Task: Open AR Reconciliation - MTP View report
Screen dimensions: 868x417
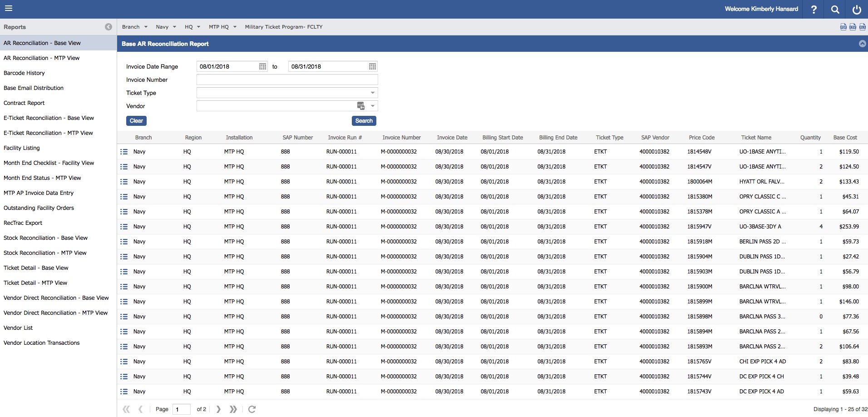Action: [x=41, y=58]
